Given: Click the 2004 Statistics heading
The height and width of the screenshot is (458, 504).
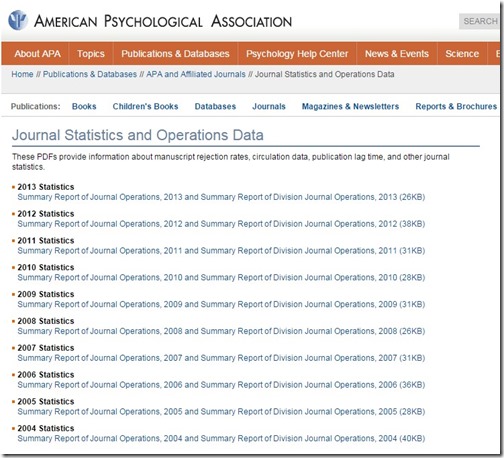Looking at the screenshot, I should coord(46,428).
